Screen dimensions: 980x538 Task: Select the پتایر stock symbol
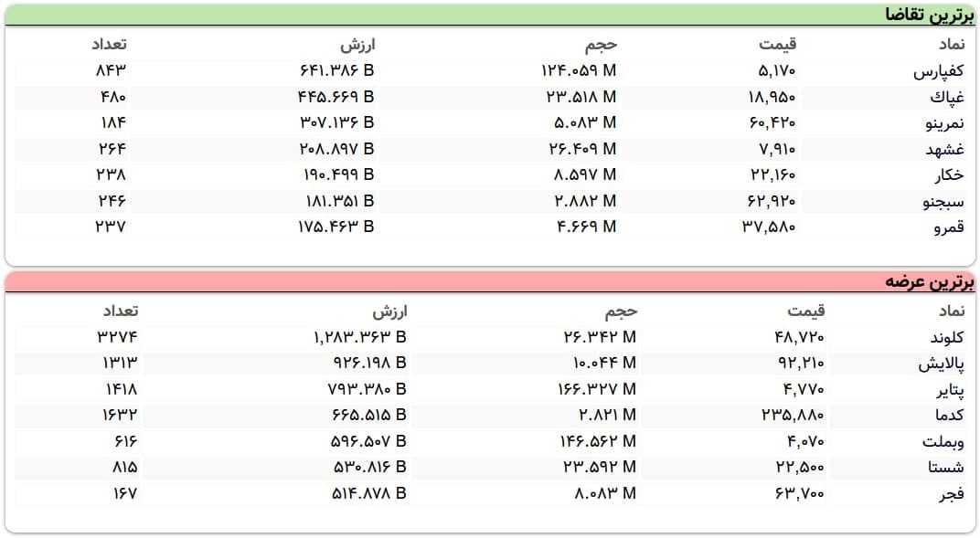(949, 390)
